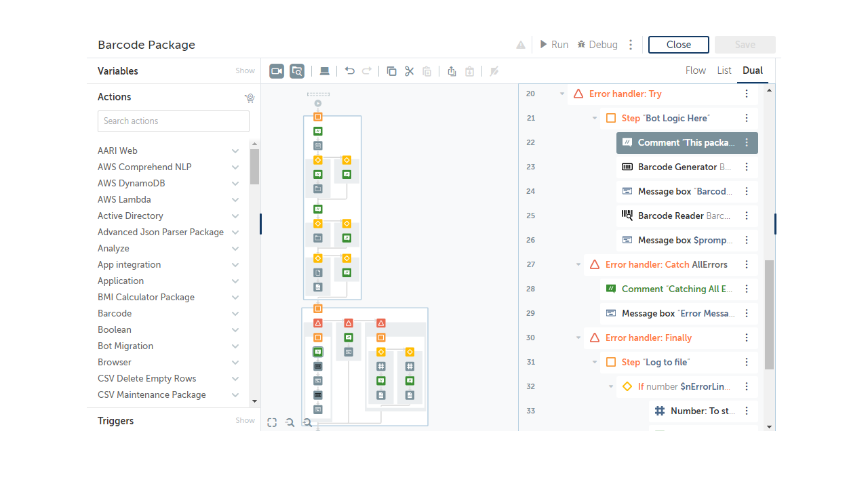Click the code list vertical scrollbar thumb
The width and height of the screenshot is (868, 488).
pyautogui.click(x=769, y=314)
